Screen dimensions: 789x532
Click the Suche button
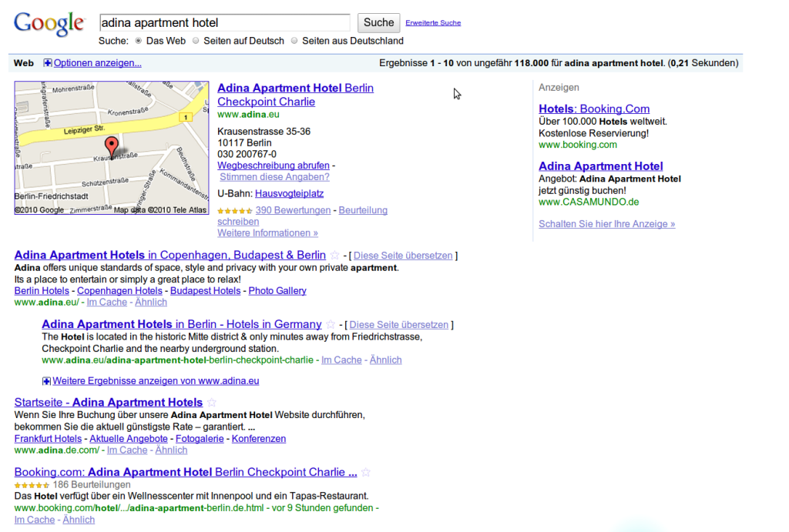(x=379, y=22)
